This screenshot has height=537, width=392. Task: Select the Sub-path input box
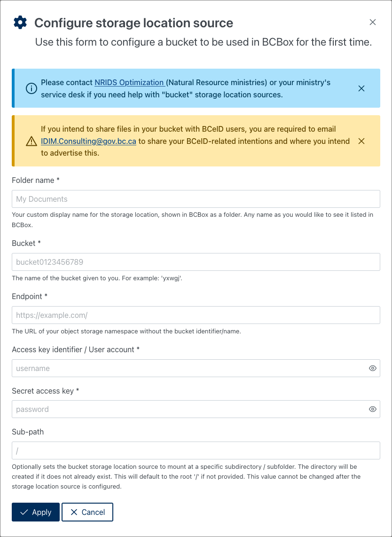pyautogui.click(x=196, y=450)
